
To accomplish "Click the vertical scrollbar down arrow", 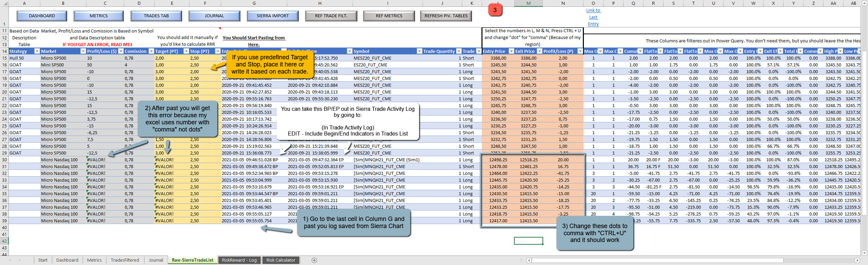I will 864,253.
